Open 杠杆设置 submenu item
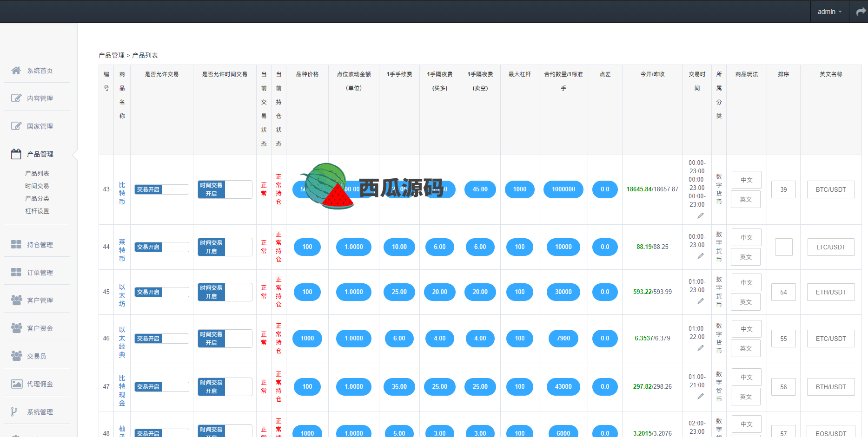This screenshot has width=868, height=437. pos(37,211)
